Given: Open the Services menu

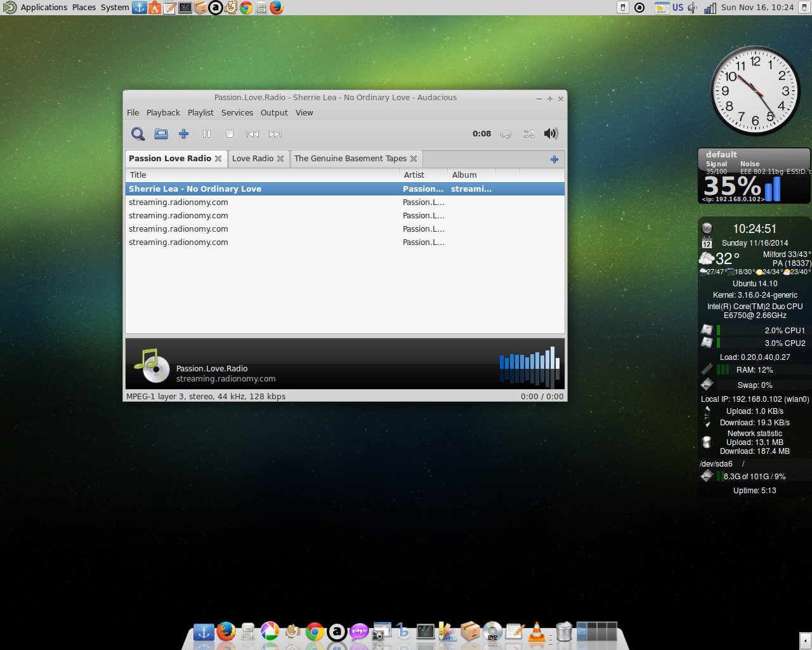Looking at the screenshot, I should 237,112.
